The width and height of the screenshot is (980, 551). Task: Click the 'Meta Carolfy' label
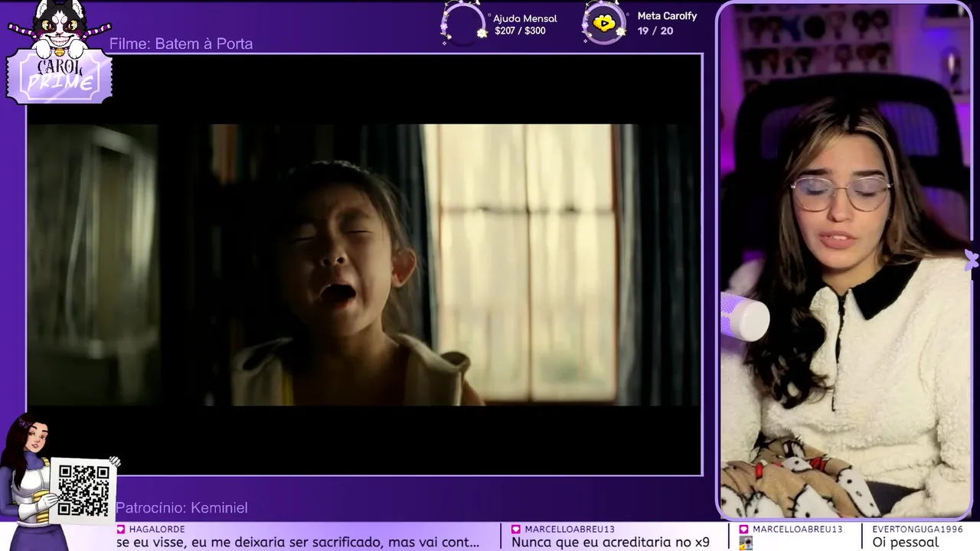[x=667, y=16]
